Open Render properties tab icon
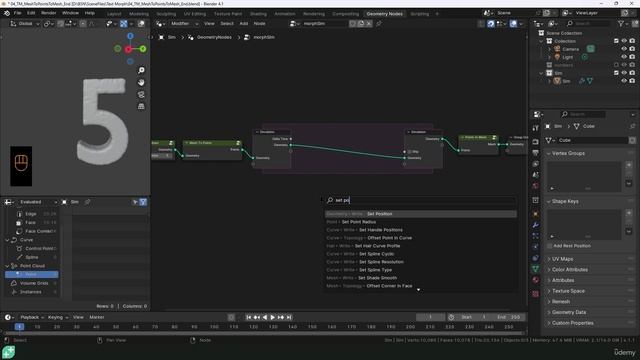Screen dimensions: 640x360 point(536,142)
